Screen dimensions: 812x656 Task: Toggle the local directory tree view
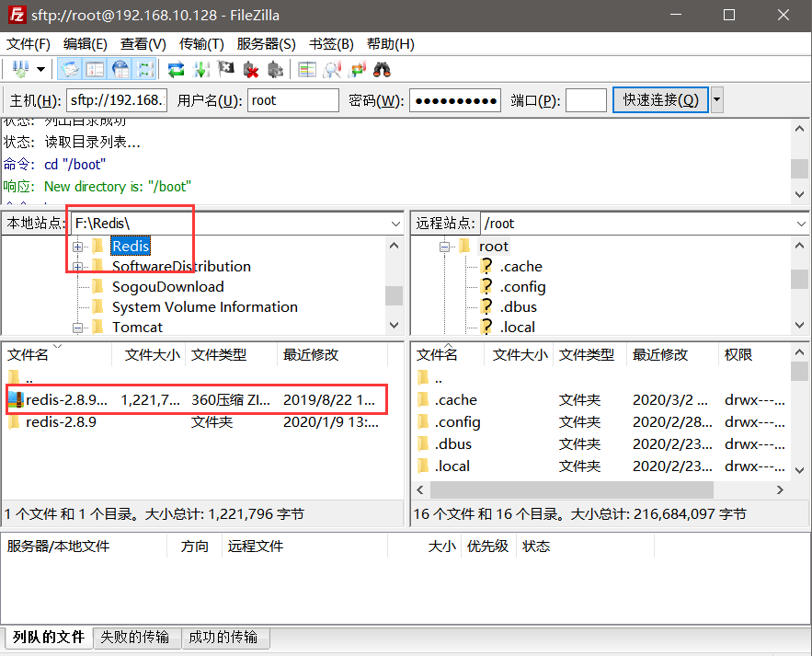(x=96, y=69)
